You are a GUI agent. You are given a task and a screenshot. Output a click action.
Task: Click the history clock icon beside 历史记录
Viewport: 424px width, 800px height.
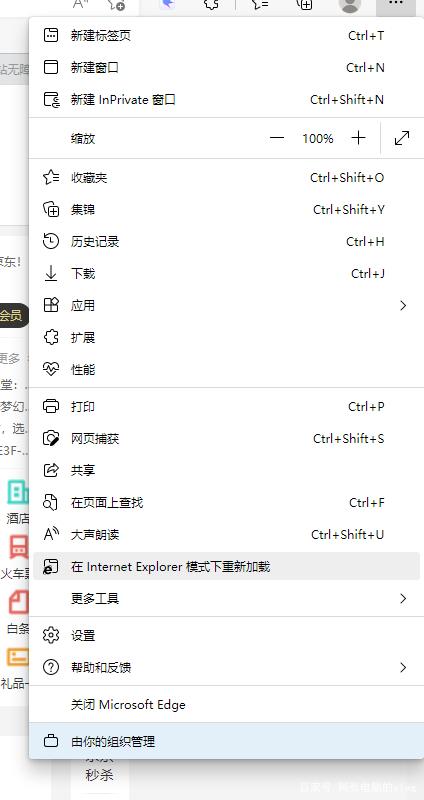[51, 241]
